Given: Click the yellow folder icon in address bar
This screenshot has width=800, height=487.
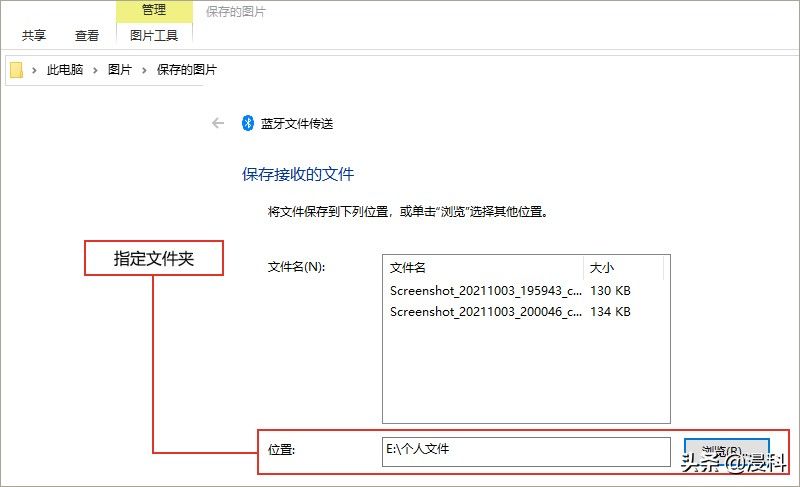Looking at the screenshot, I should click(x=16, y=70).
